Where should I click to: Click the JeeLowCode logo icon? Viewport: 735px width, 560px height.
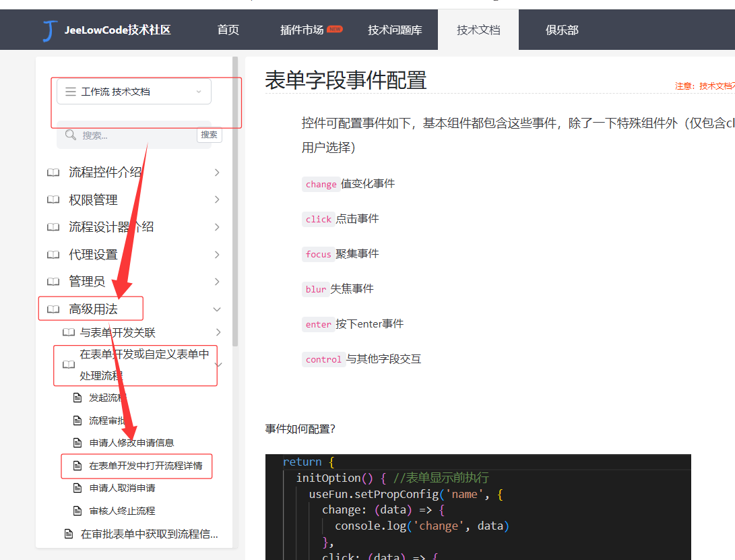49,30
